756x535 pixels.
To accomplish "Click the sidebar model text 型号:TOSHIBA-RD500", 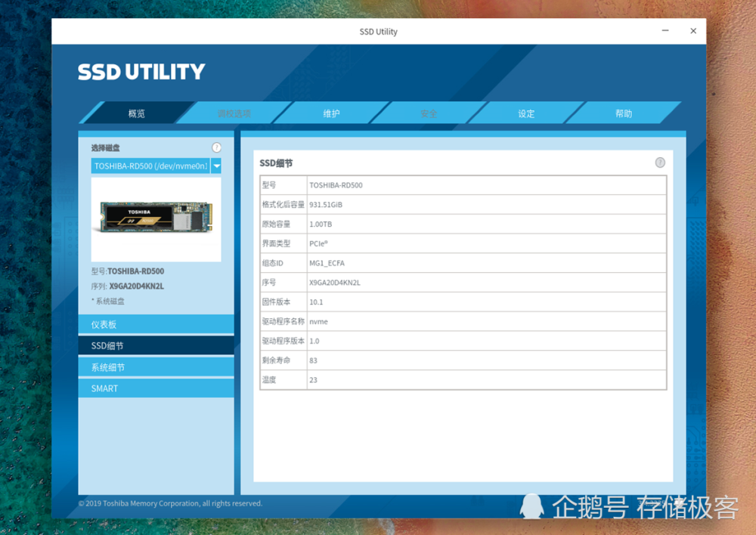I will [128, 271].
